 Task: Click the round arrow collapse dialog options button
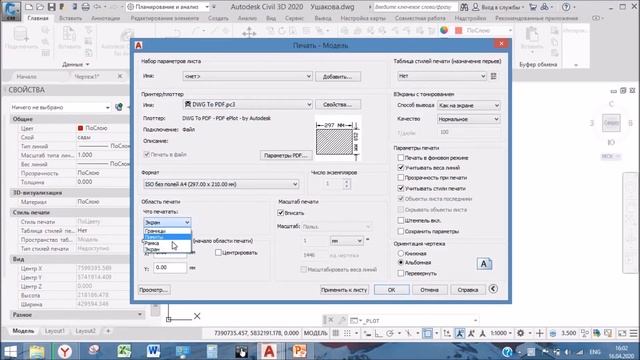(x=493, y=289)
